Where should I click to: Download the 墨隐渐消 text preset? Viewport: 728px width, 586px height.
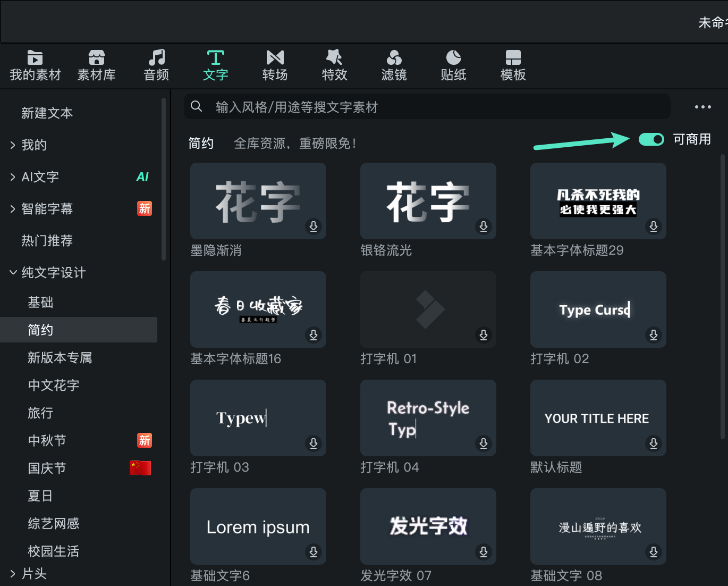(314, 227)
